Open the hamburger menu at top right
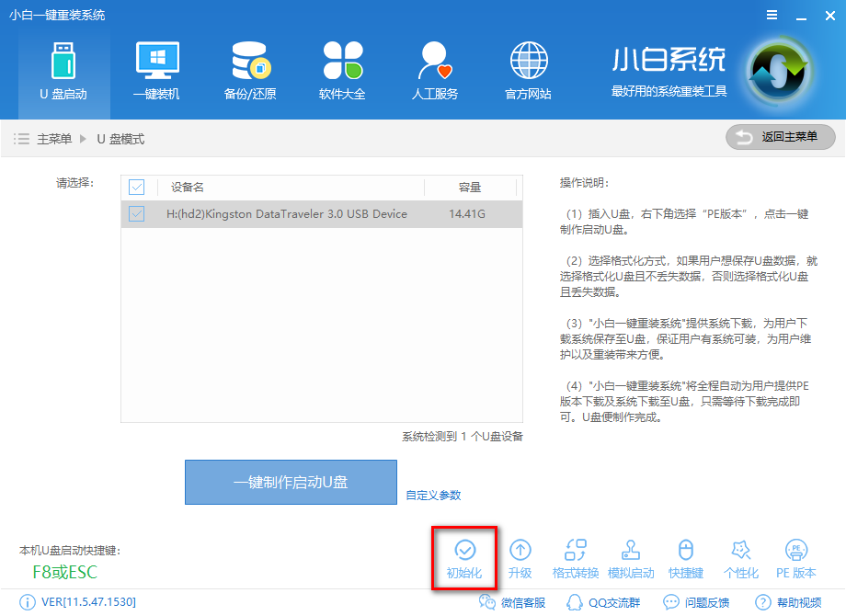The image size is (846, 616). (x=771, y=15)
